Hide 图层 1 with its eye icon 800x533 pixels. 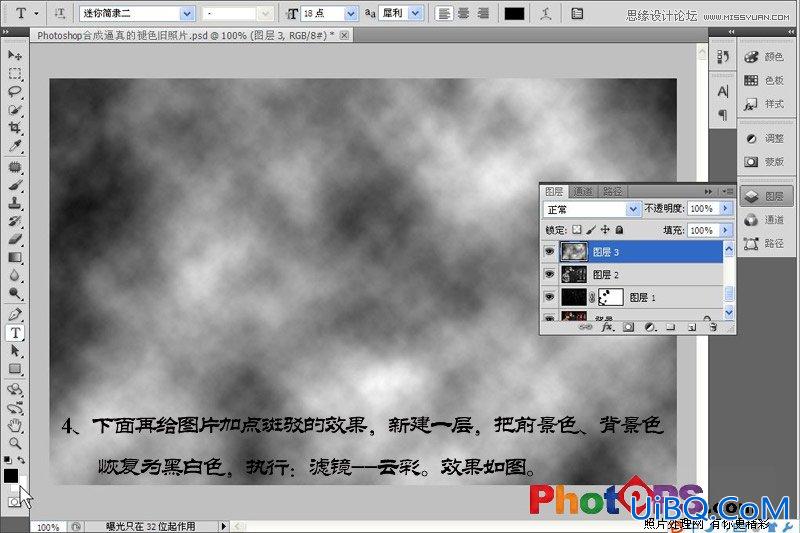point(549,296)
